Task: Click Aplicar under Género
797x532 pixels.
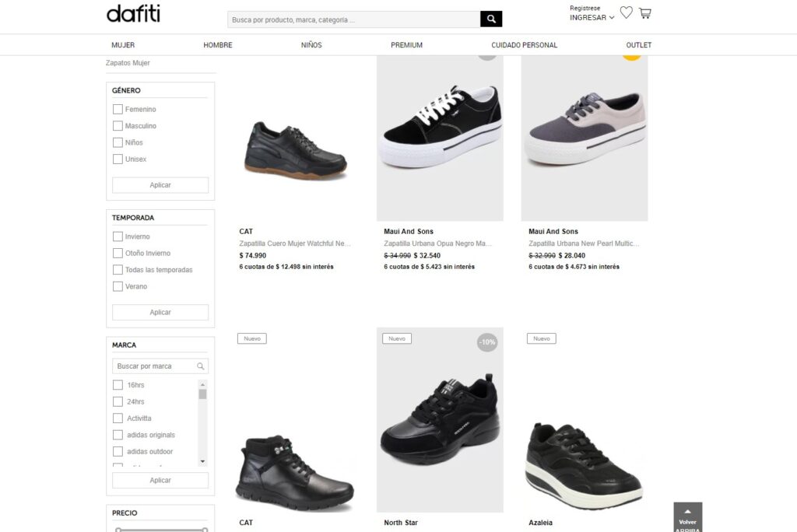Action: tap(160, 185)
